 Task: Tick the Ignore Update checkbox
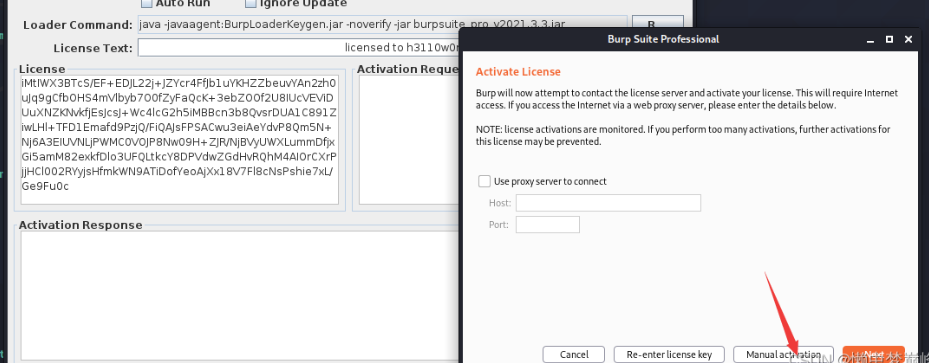tap(251, 4)
